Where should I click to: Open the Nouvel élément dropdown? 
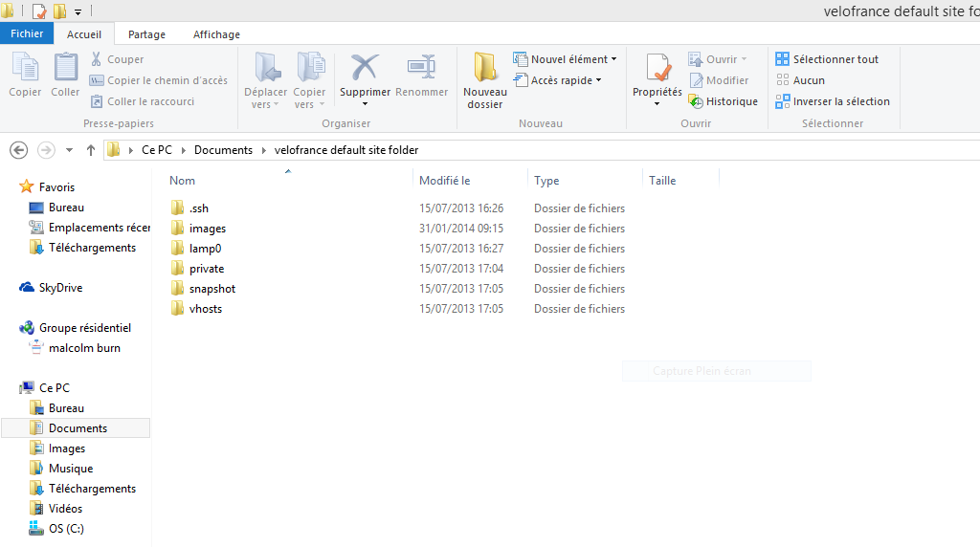(565, 59)
